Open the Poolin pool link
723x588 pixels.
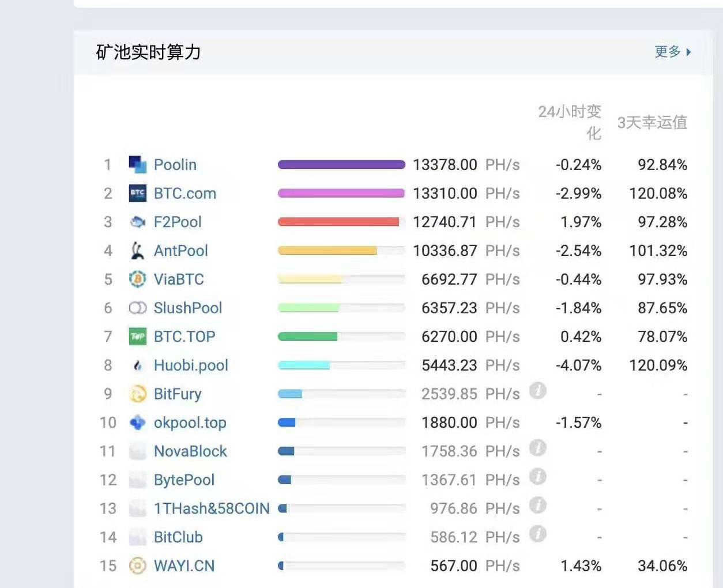click(x=175, y=165)
